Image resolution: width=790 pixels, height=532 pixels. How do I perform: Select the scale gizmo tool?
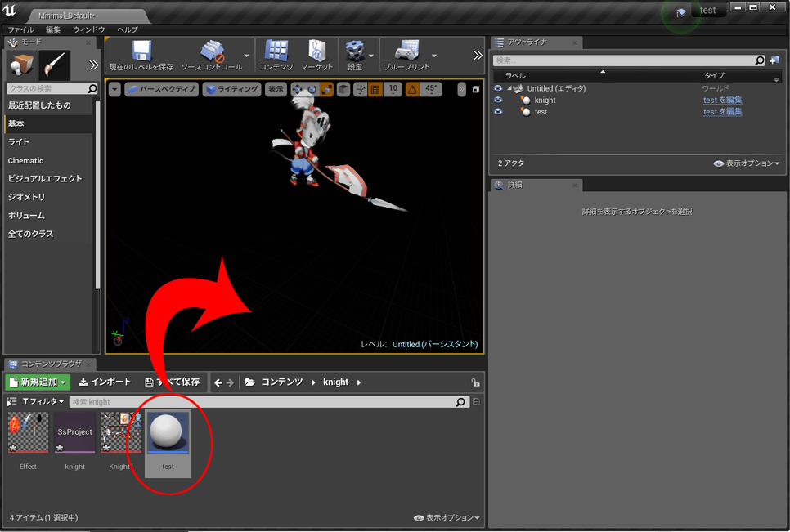[326, 90]
